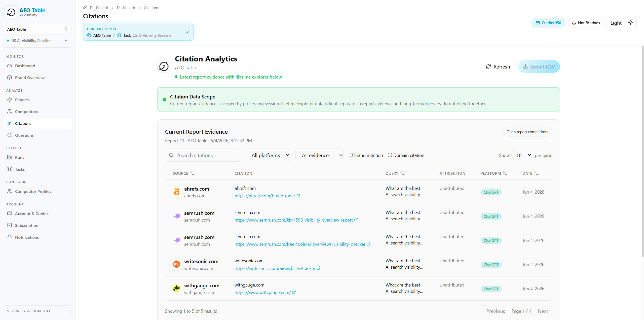Navigate to Subscription settings

tap(37, 225)
